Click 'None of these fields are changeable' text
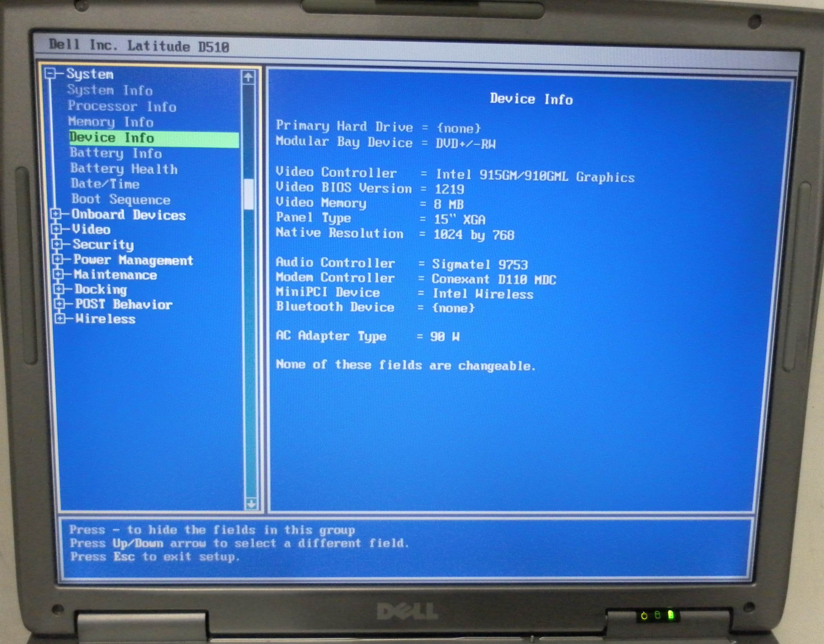The height and width of the screenshot is (644, 824). point(406,365)
